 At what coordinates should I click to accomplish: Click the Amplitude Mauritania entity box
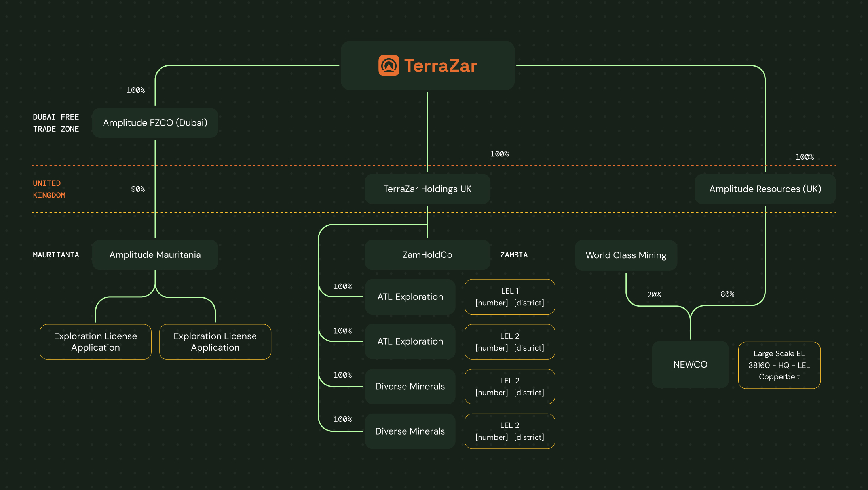coord(155,255)
